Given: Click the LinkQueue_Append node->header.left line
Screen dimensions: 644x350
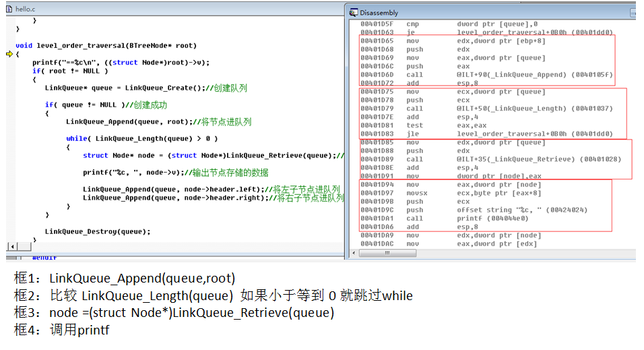Looking at the screenshot, I should coord(212,189).
